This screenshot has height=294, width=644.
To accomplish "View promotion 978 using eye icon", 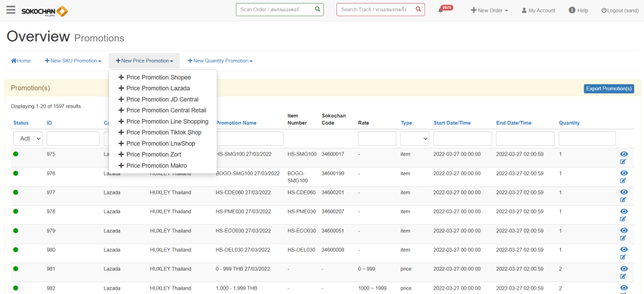I will point(623,210).
